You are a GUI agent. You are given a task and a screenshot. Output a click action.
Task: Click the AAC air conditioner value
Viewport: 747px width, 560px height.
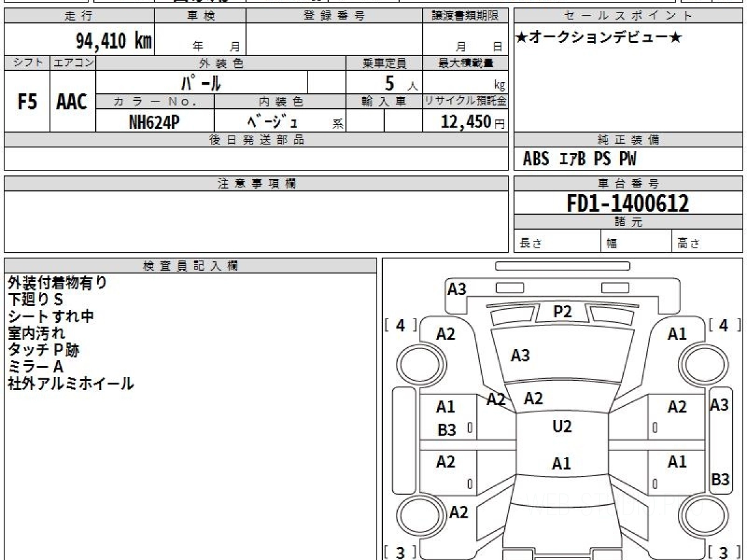[x=72, y=102]
